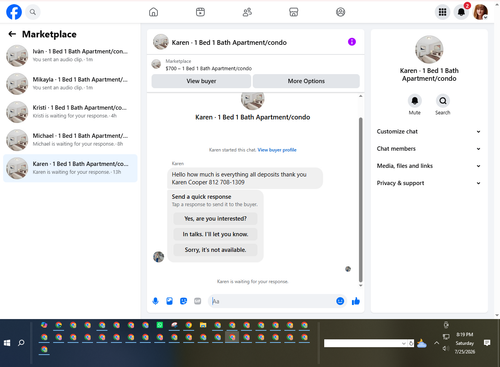Choose a sticker from the sticker icon
Screen dimensions: 500x367
tap(183, 301)
